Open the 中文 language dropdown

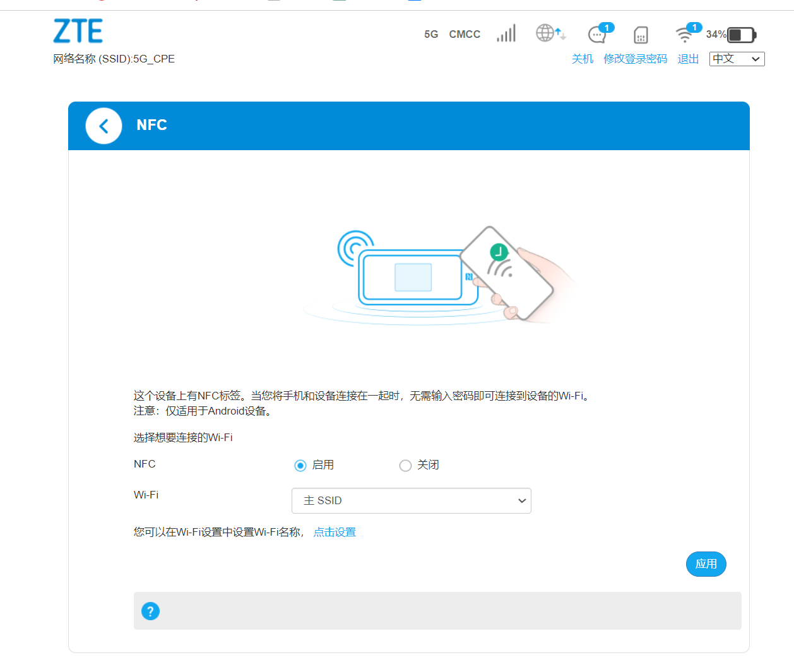click(737, 59)
